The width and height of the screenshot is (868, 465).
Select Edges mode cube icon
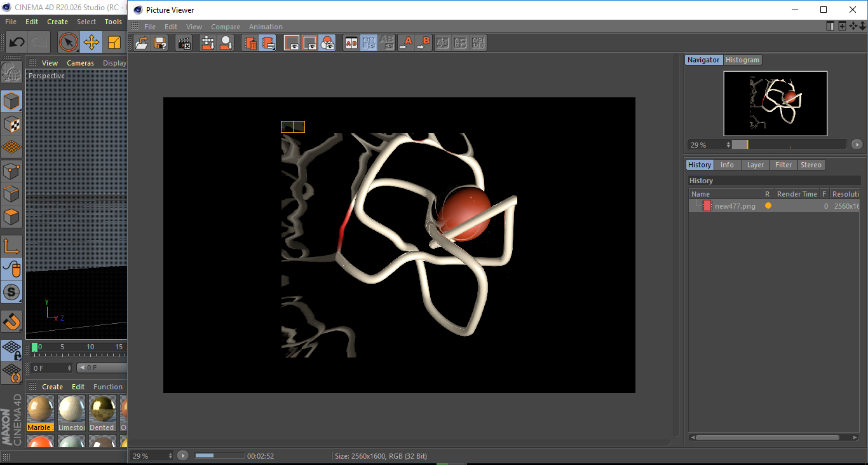[x=11, y=193]
